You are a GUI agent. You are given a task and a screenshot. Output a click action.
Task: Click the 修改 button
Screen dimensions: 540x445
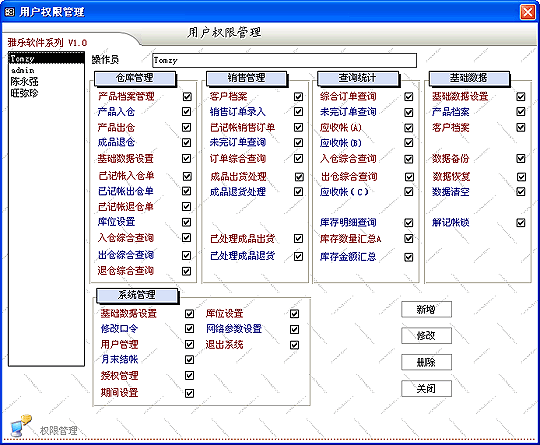(x=426, y=335)
